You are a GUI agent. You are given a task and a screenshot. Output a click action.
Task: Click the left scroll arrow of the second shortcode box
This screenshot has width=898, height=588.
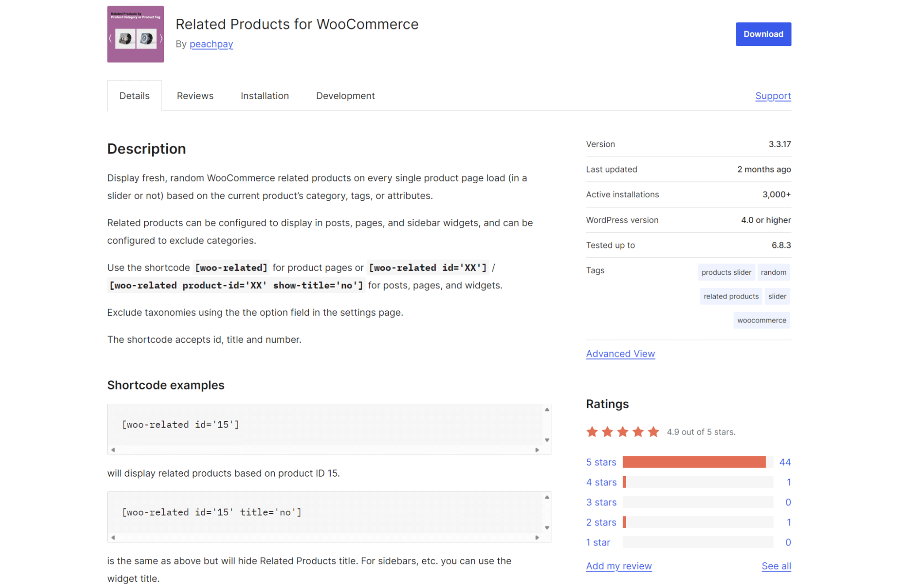coord(113,537)
